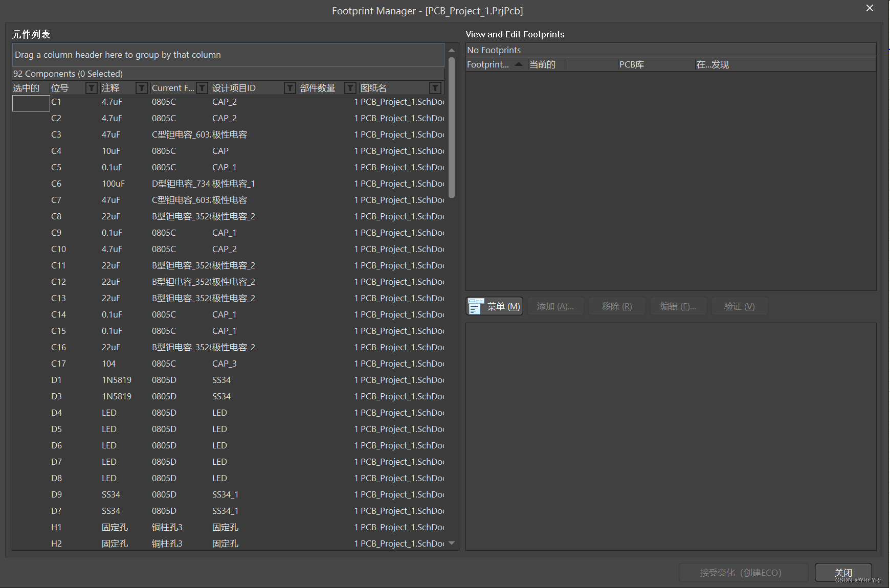
Task: Select the unannotated D? component row
Action: point(228,511)
